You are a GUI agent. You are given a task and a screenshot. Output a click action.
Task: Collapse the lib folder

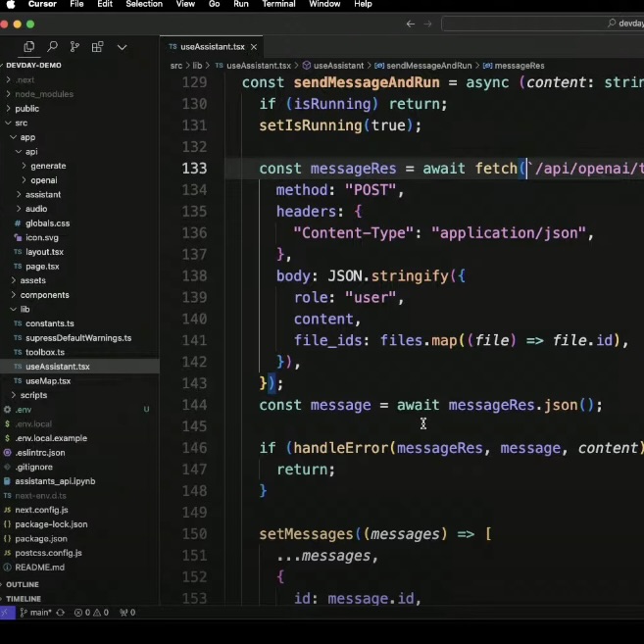[25, 309]
